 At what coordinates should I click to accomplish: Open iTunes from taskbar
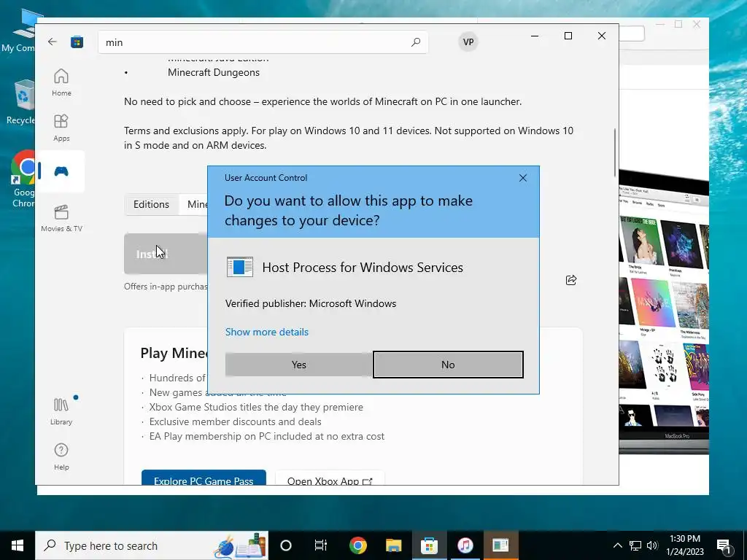pos(465,545)
